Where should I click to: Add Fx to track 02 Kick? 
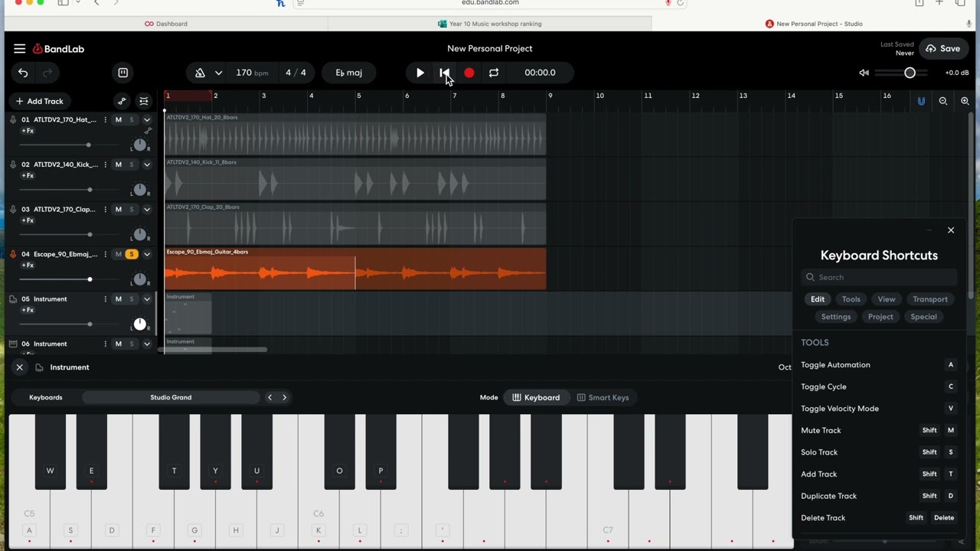(28, 176)
